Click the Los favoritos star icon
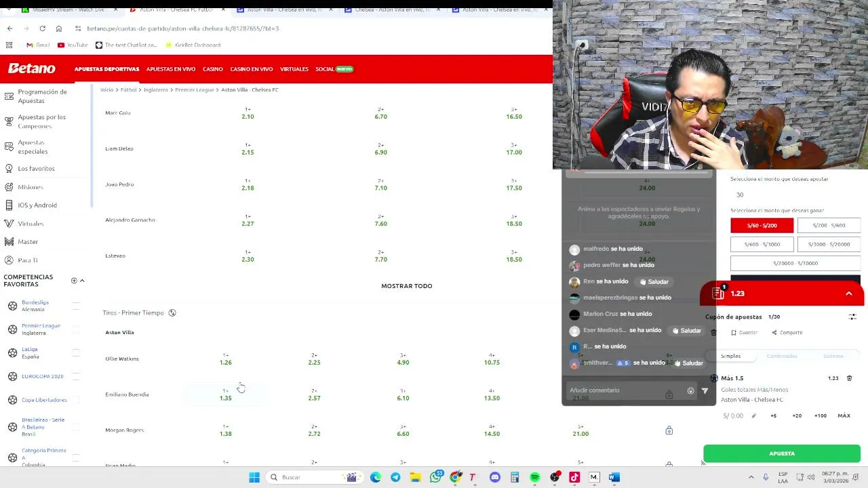Viewport: 868px width, 488px height. (9, 168)
